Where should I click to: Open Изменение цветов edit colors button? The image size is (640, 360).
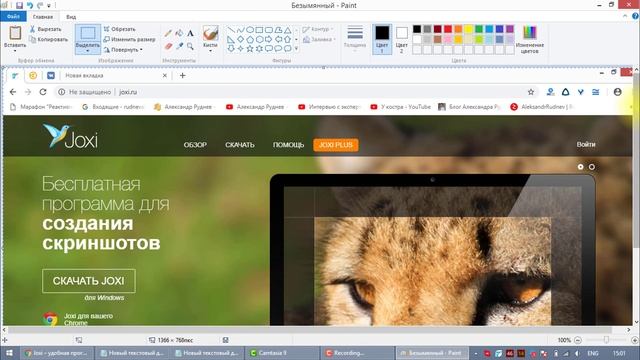coord(529,40)
